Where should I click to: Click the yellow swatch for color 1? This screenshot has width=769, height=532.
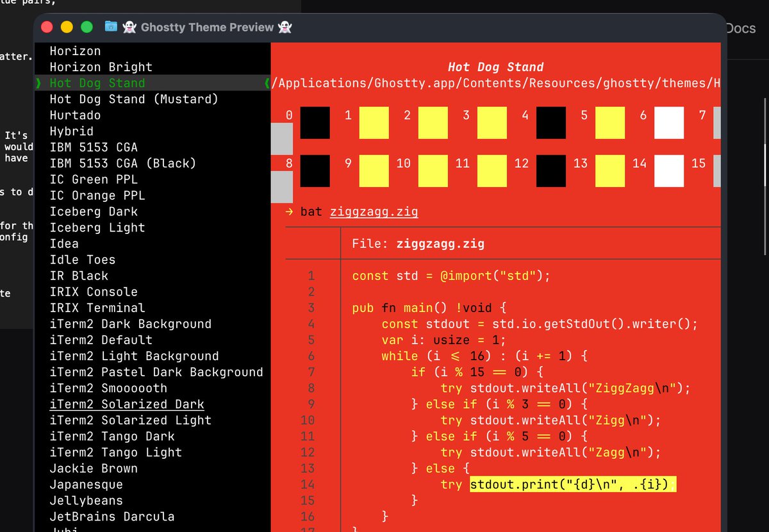pos(374,123)
